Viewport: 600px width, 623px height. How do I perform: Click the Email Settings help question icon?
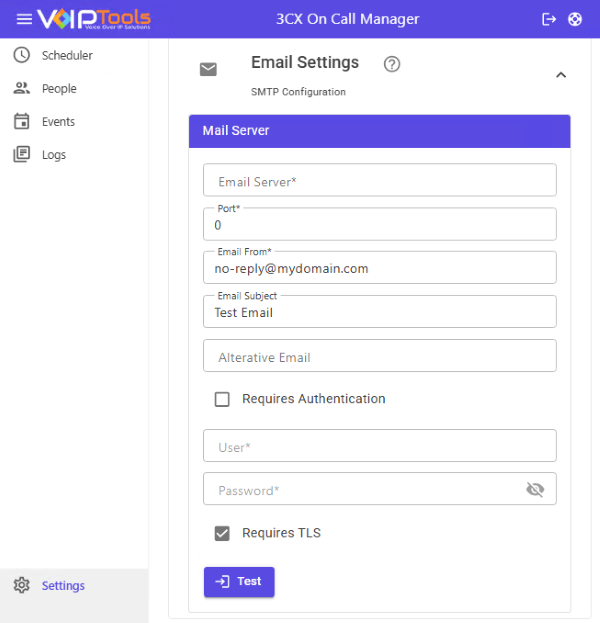coord(392,64)
